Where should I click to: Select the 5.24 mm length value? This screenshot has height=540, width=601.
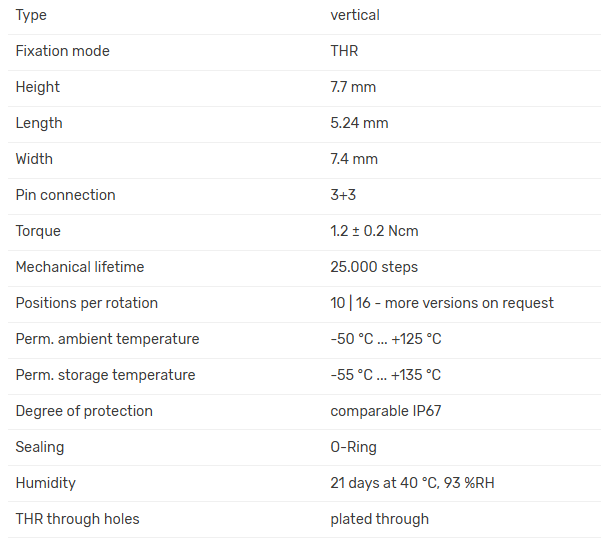coord(359,123)
